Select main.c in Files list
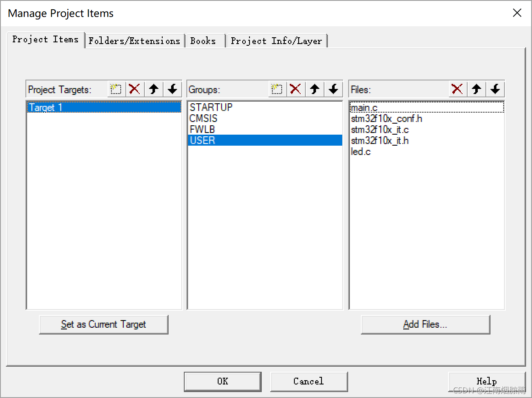The image size is (532, 398). tap(427, 108)
